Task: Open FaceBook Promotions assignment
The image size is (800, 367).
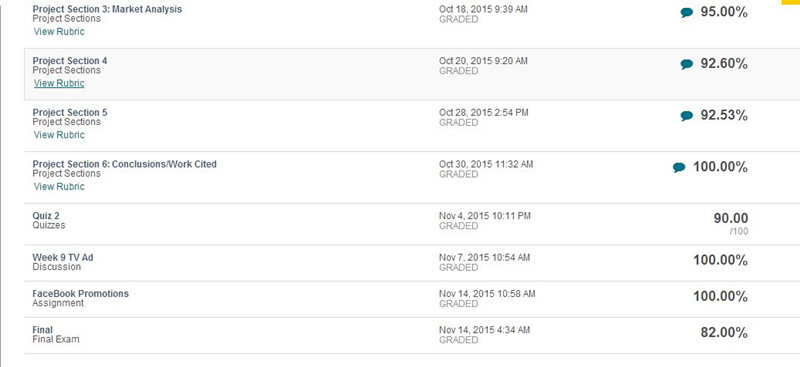Action: (81, 294)
